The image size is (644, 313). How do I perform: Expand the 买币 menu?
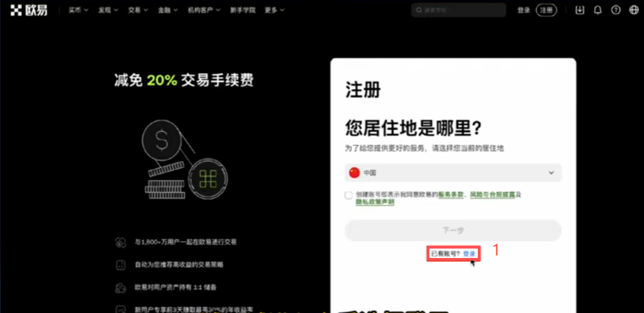coord(78,10)
